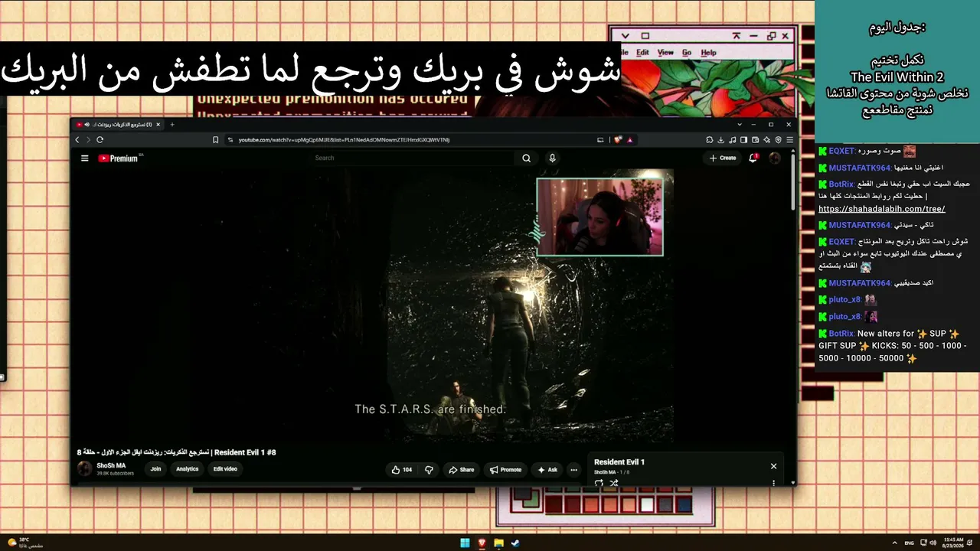Open the ShoSh MA channel avatar

[x=85, y=469]
